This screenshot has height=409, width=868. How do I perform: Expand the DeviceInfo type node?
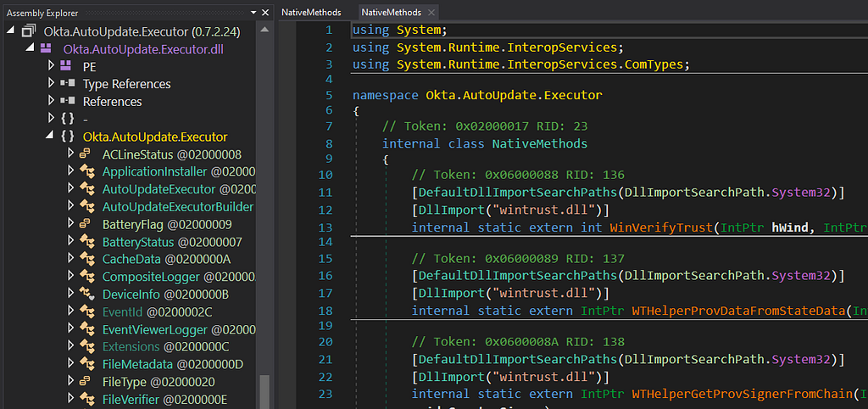click(70, 294)
